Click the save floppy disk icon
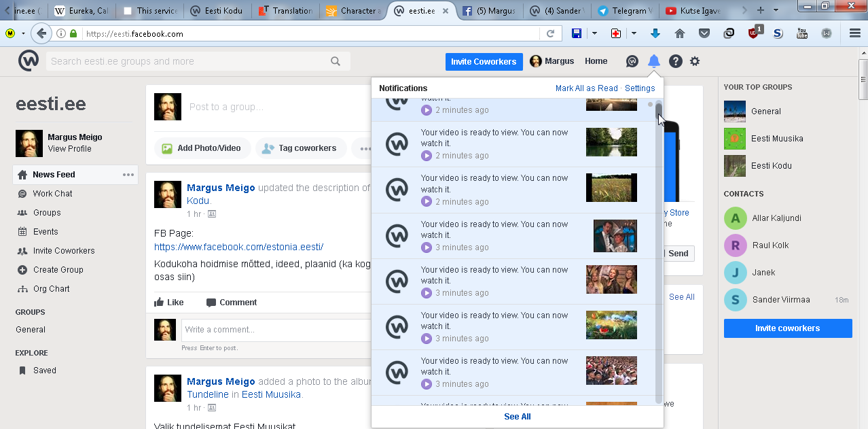The width and height of the screenshot is (868, 429). pos(577,33)
